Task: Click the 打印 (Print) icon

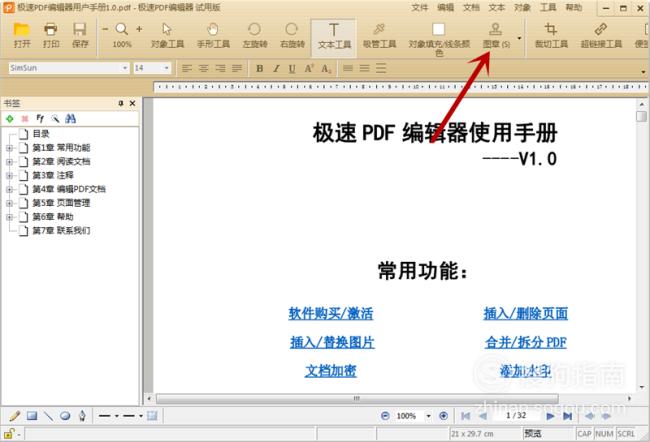Action: pos(51,30)
